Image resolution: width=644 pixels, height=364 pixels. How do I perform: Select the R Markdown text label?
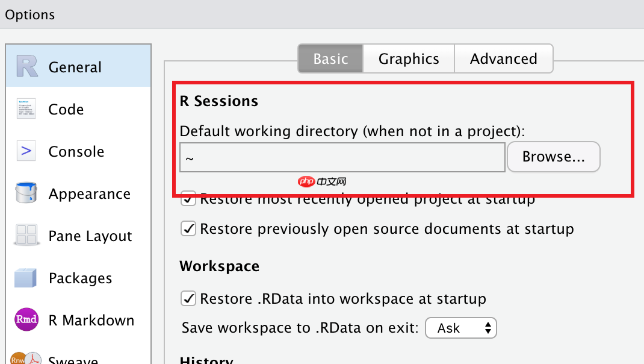pos(91,320)
